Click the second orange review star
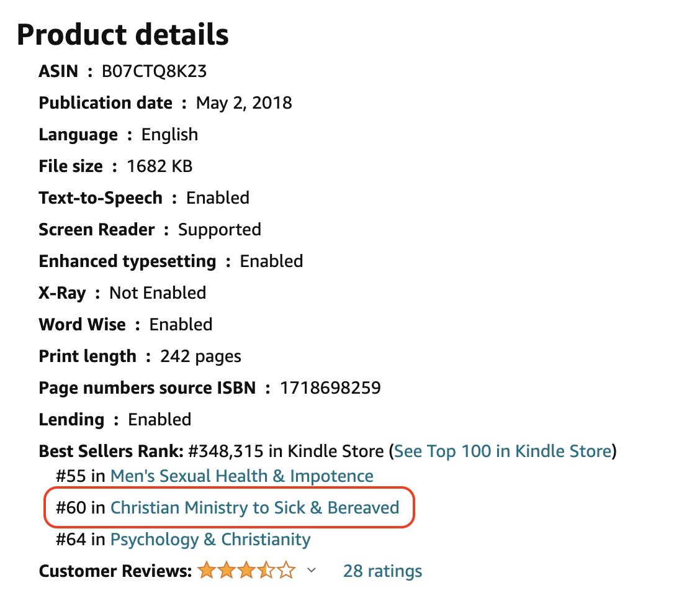 click(227, 570)
